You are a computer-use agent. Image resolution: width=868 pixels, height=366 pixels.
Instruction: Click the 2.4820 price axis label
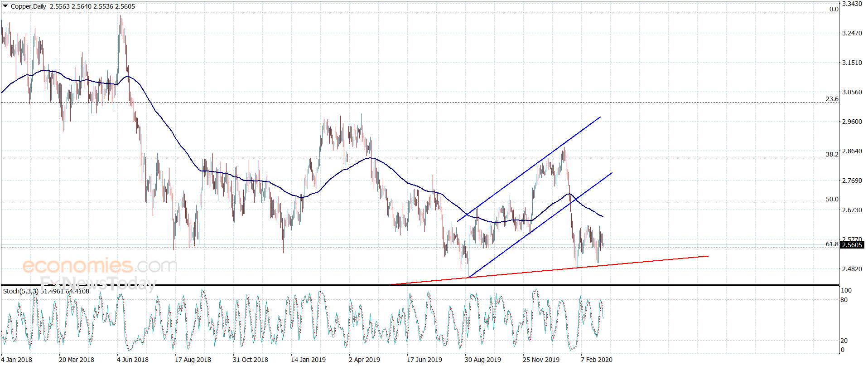coord(852,269)
